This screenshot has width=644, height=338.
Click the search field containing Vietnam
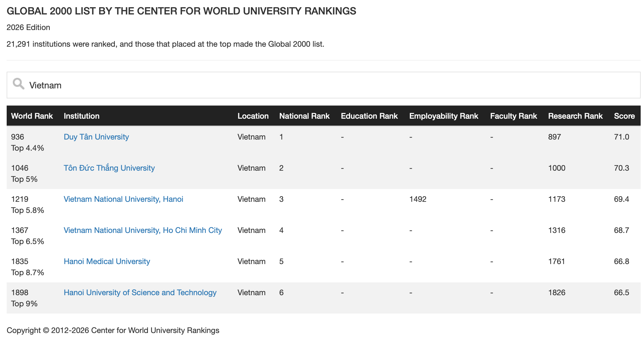point(323,85)
